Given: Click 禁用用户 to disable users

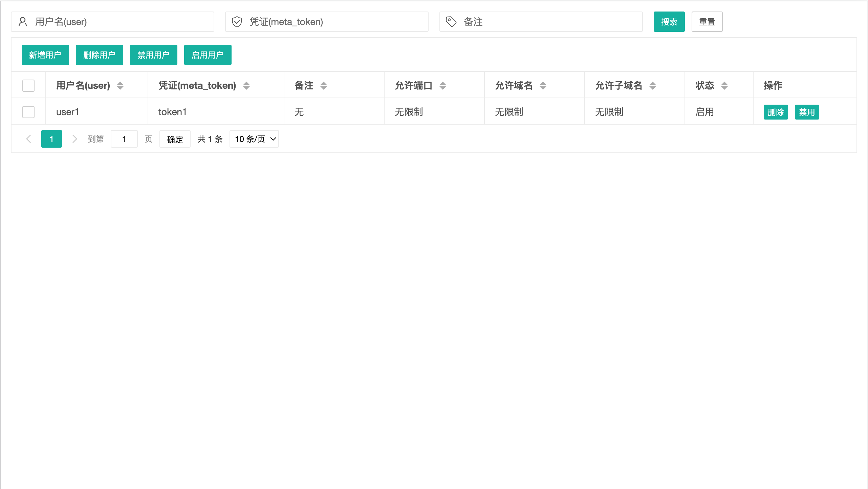Looking at the screenshot, I should 153,55.
